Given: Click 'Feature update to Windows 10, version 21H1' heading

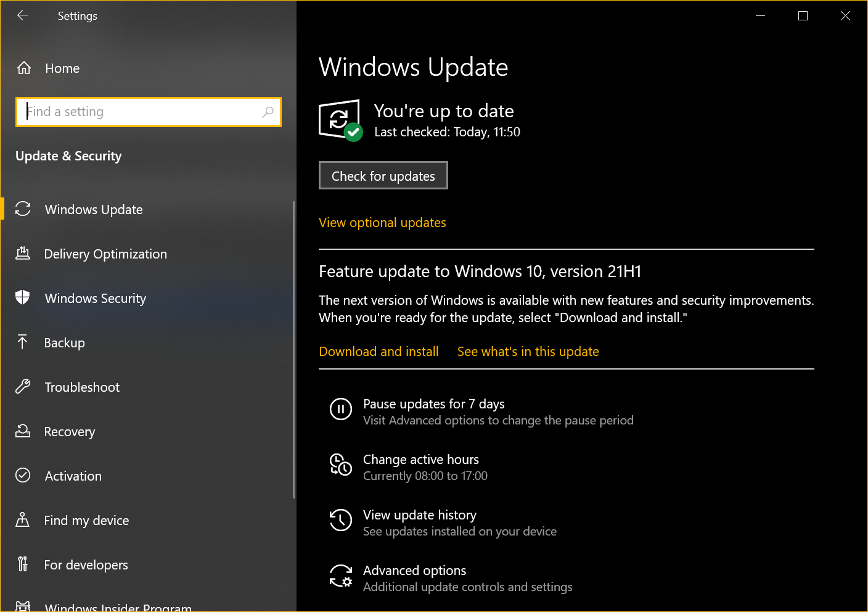Looking at the screenshot, I should click(x=480, y=271).
